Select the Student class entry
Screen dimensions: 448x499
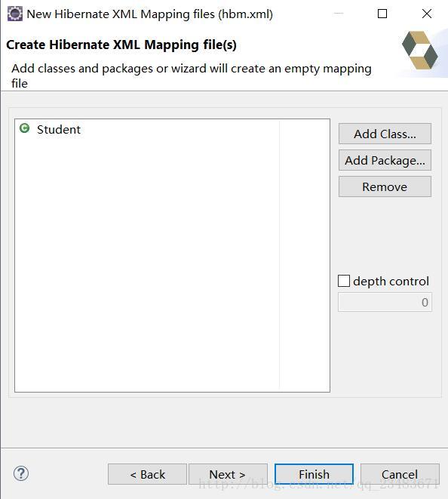[x=59, y=130]
